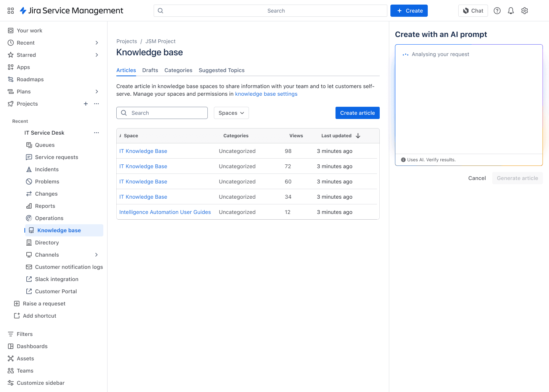
Task: Open the notifications bell icon
Action: tap(511, 11)
